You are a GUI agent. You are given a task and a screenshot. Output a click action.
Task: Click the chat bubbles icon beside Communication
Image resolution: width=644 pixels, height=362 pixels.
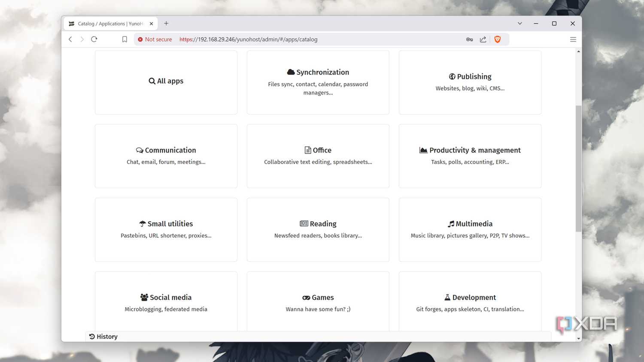click(140, 150)
